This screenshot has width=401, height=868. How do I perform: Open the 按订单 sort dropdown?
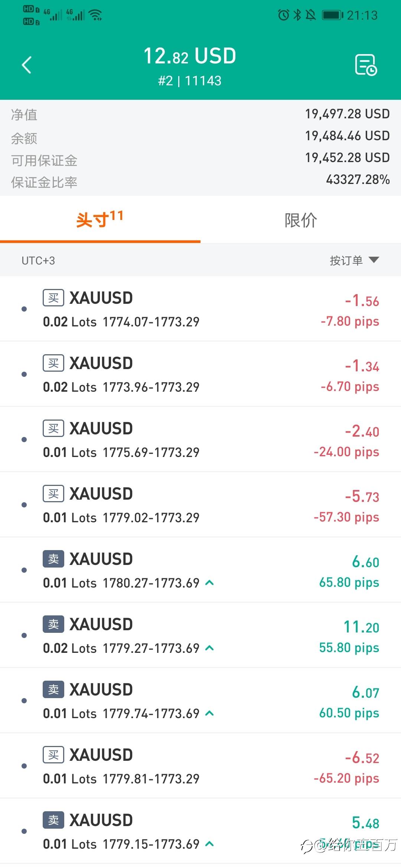pos(354,260)
